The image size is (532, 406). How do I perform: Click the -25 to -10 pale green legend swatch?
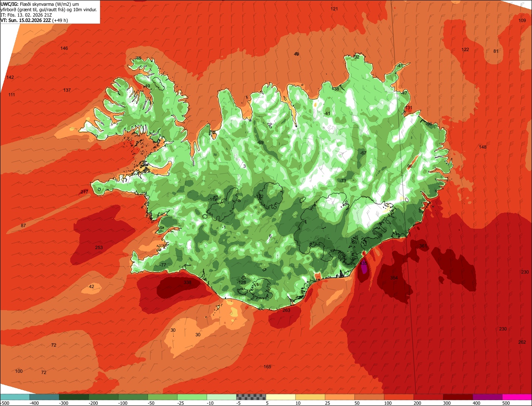192,397
